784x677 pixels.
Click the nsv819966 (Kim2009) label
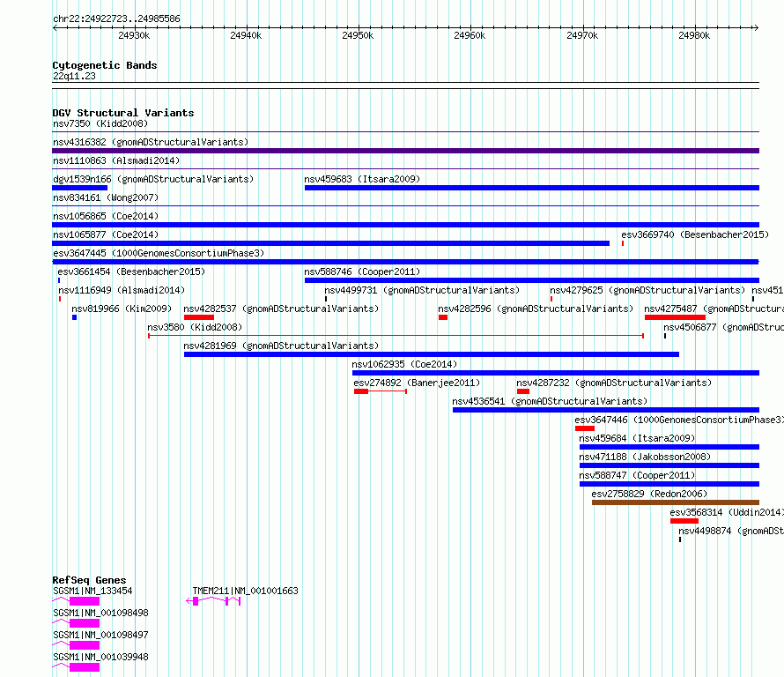pos(122,309)
